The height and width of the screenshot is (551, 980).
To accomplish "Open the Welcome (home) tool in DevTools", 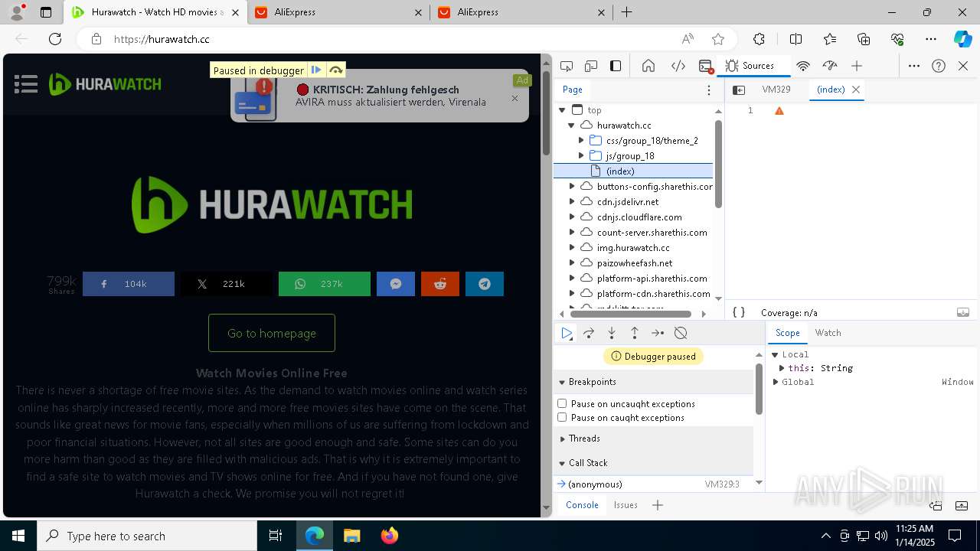I will tap(648, 66).
